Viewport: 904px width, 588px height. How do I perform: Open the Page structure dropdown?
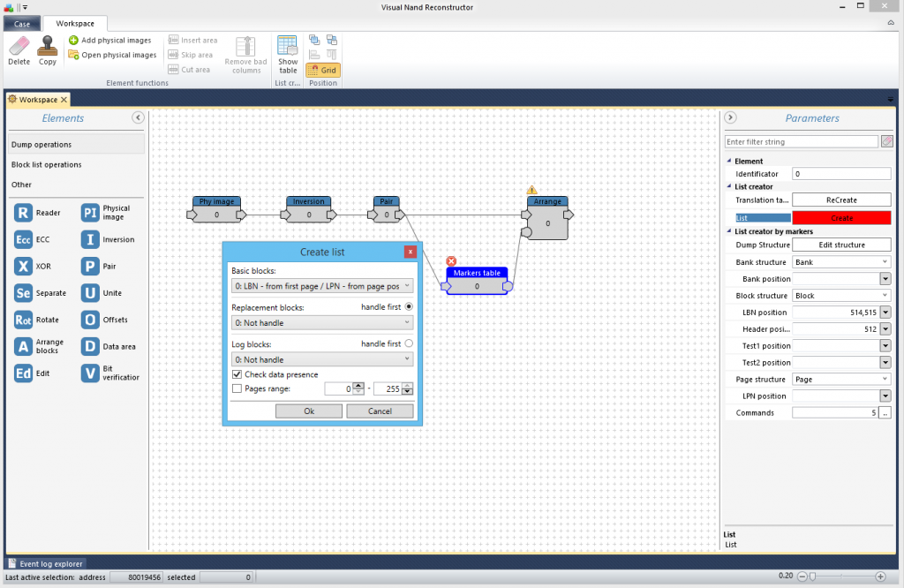coord(841,380)
